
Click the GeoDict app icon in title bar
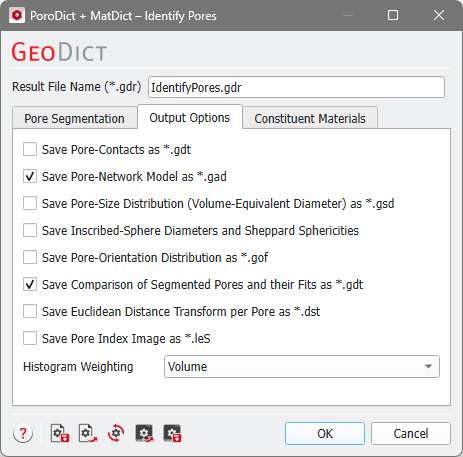click(17, 15)
